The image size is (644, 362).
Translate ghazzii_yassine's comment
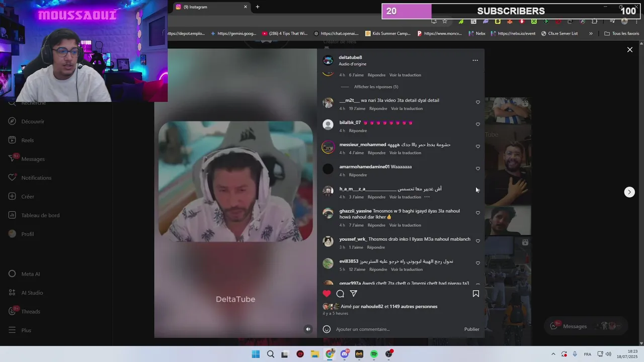(405, 225)
